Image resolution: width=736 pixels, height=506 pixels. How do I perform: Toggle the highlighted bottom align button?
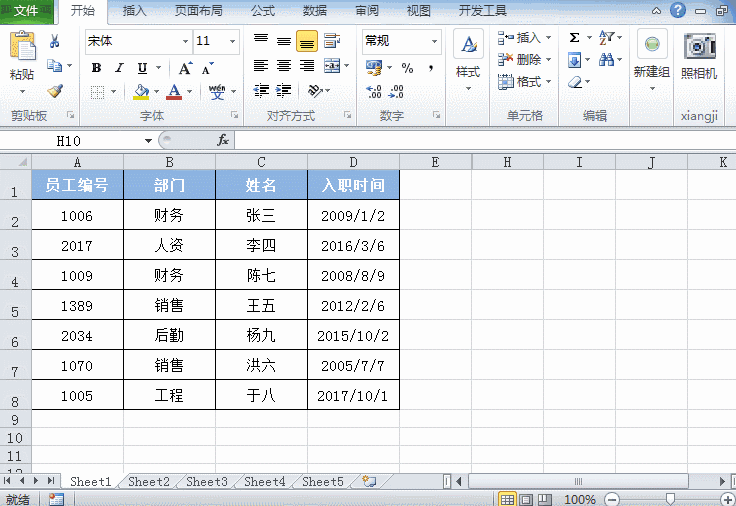[x=307, y=41]
